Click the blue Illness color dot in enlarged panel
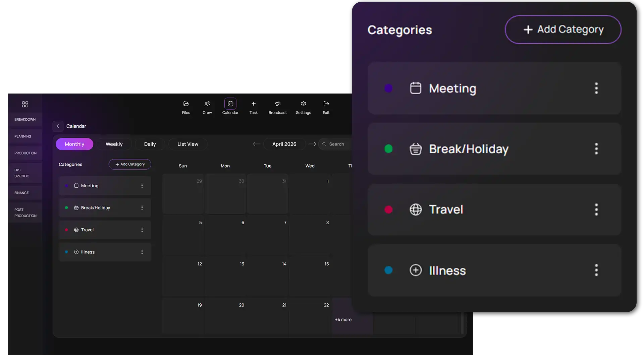Image resolution: width=644 pixels, height=362 pixels. (388, 270)
